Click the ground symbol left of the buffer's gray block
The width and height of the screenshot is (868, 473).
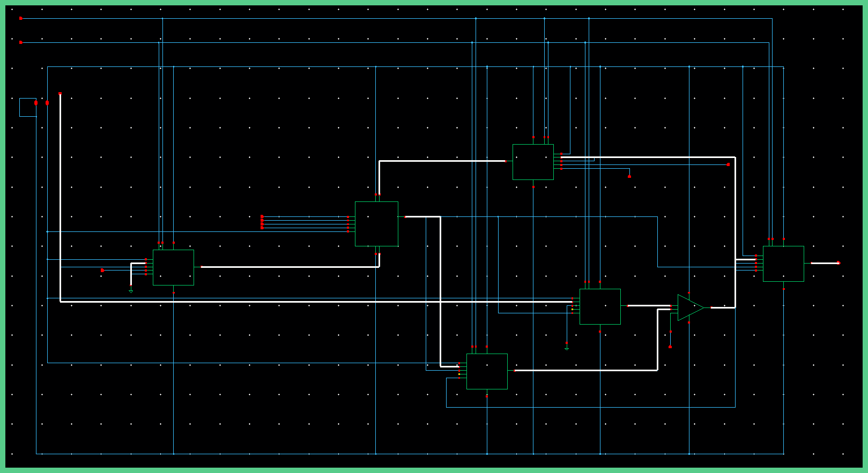pos(567,349)
